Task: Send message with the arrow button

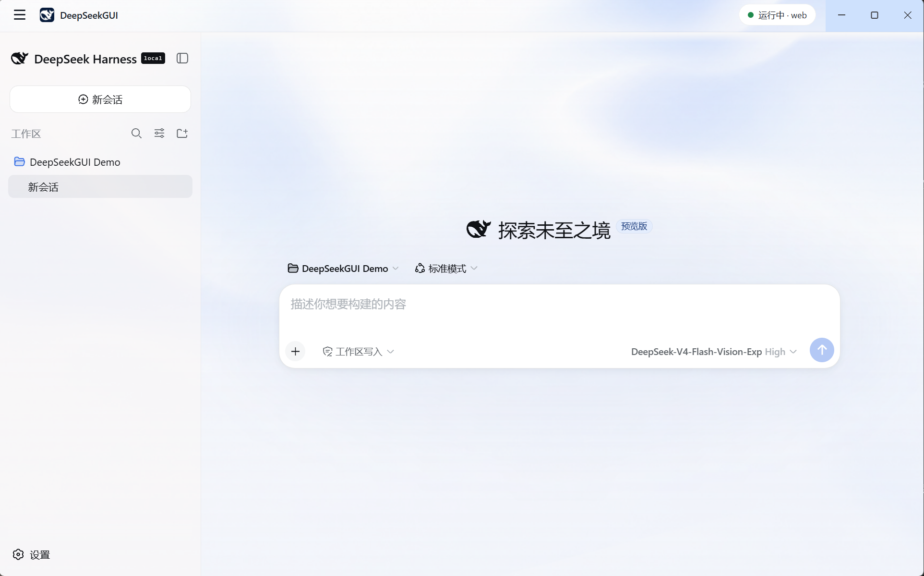Action: [x=822, y=350]
